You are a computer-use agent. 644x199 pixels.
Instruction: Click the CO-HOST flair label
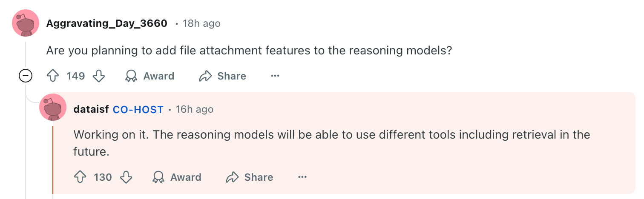138,109
